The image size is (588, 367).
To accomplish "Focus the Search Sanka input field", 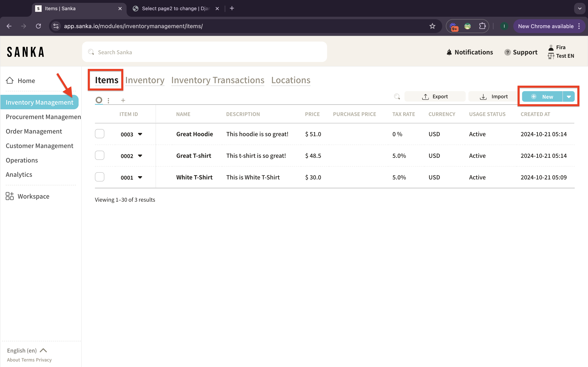I will click(204, 52).
